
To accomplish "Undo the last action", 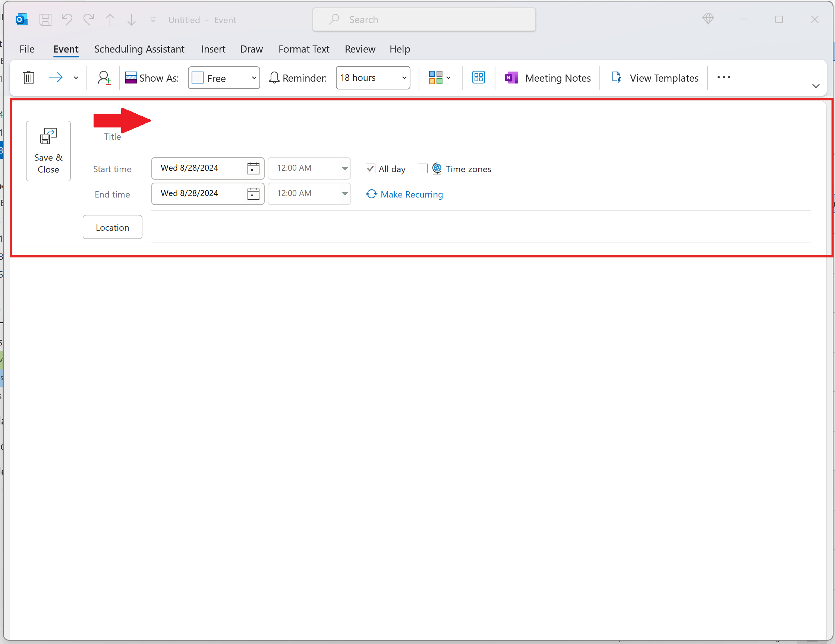I will (x=67, y=19).
